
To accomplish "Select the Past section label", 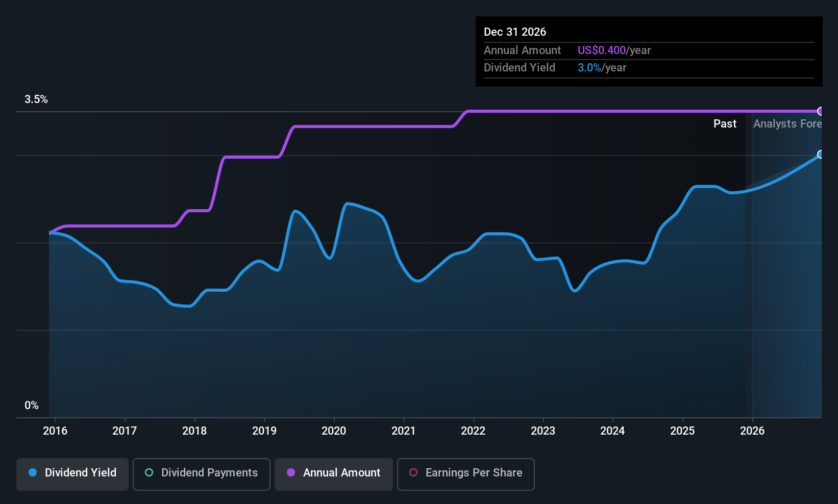I will coord(725,123).
